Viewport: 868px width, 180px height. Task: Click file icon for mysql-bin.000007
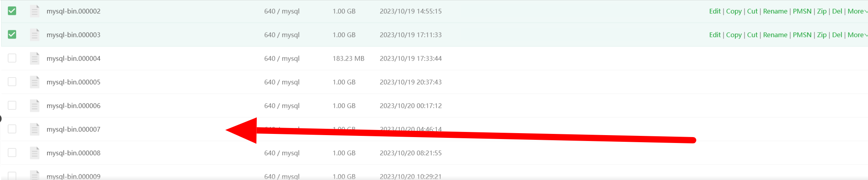click(35, 129)
